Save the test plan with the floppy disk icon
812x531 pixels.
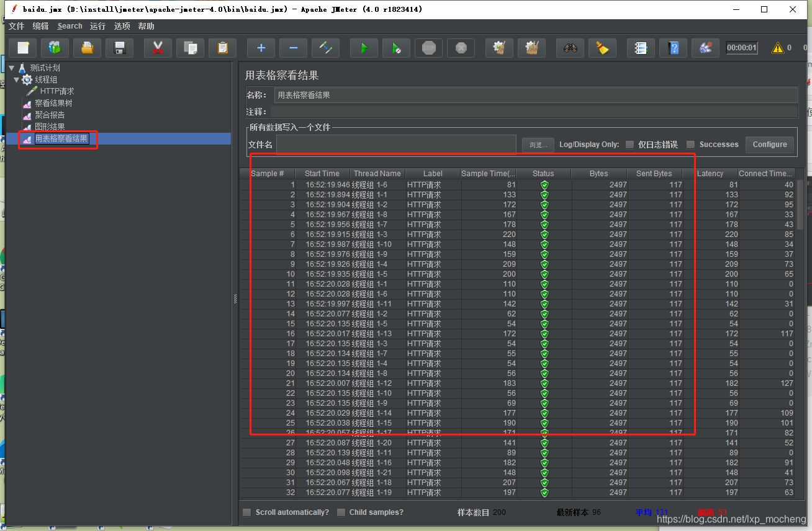120,48
